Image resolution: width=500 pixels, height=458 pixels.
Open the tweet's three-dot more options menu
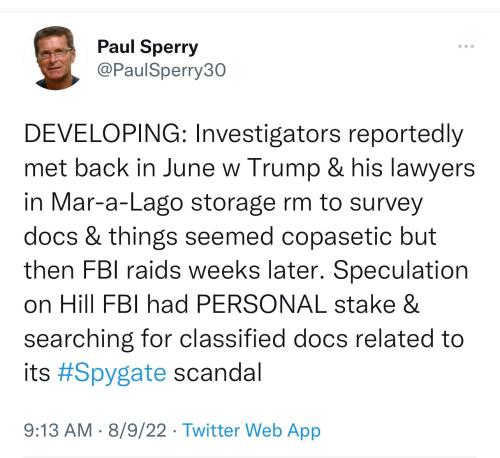466,46
